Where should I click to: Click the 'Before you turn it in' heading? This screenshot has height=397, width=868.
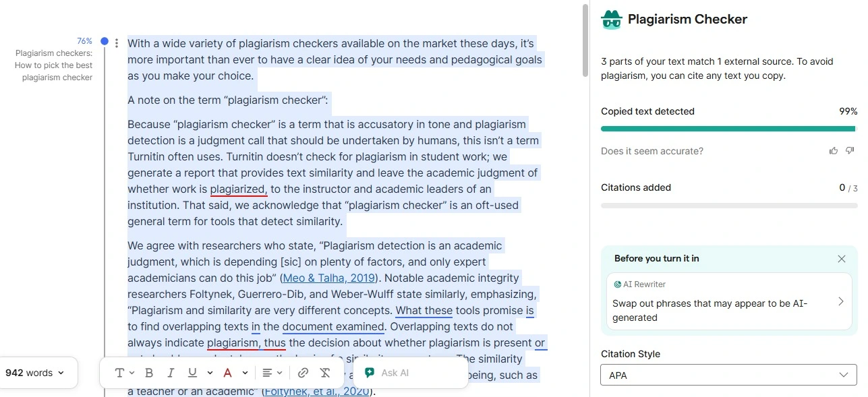tap(657, 258)
